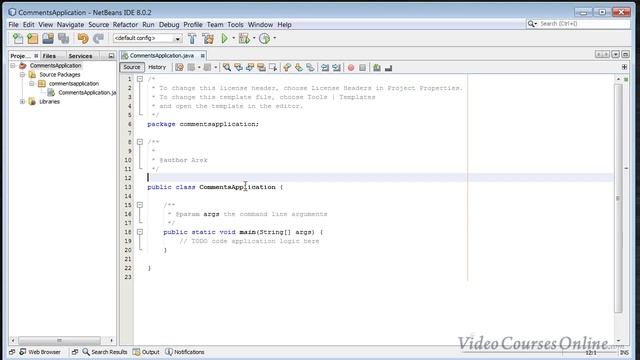Open the Web Browser button
640x360 pixels.
40,352
